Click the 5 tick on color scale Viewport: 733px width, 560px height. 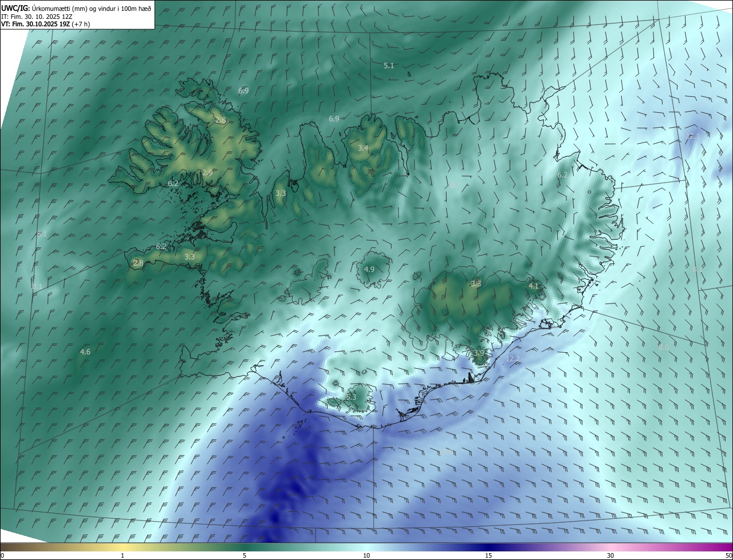[x=245, y=555]
